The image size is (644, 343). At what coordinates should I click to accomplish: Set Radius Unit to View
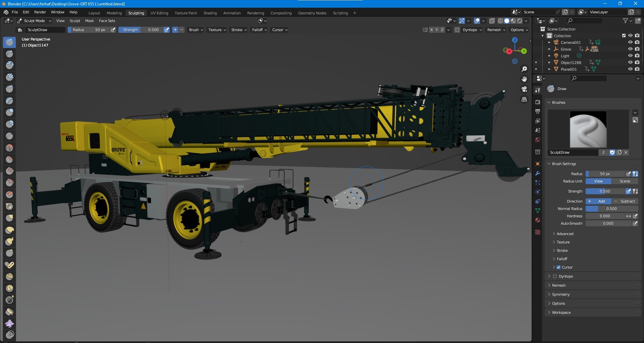(598, 181)
